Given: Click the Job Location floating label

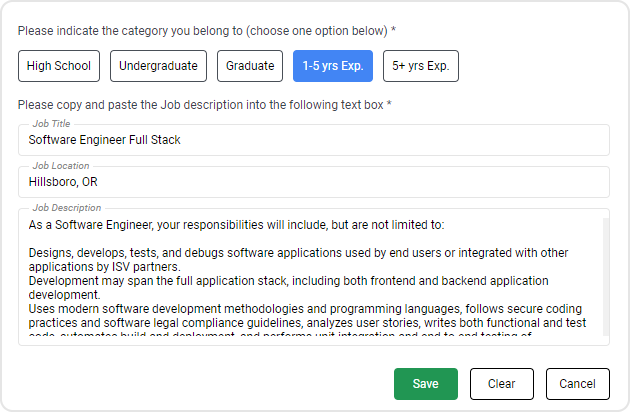Looking at the screenshot, I should [60, 166].
